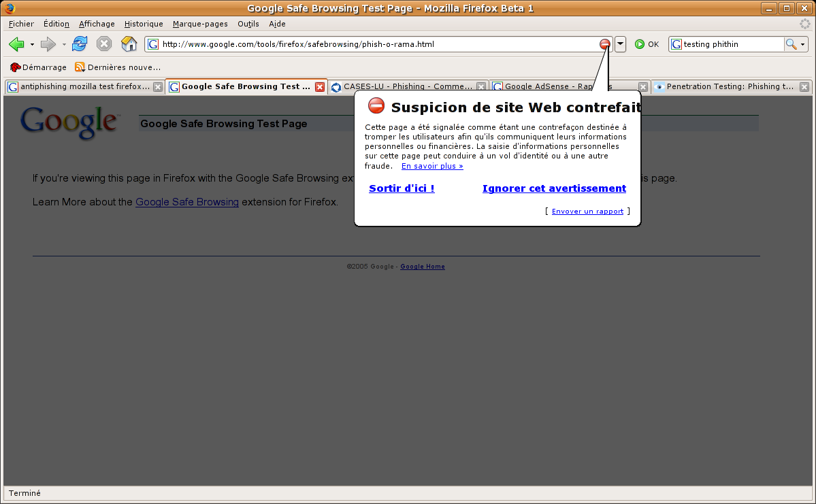Open the Aide menu
Image resolution: width=816 pixels, height=504 pixels.
(278, 24)
